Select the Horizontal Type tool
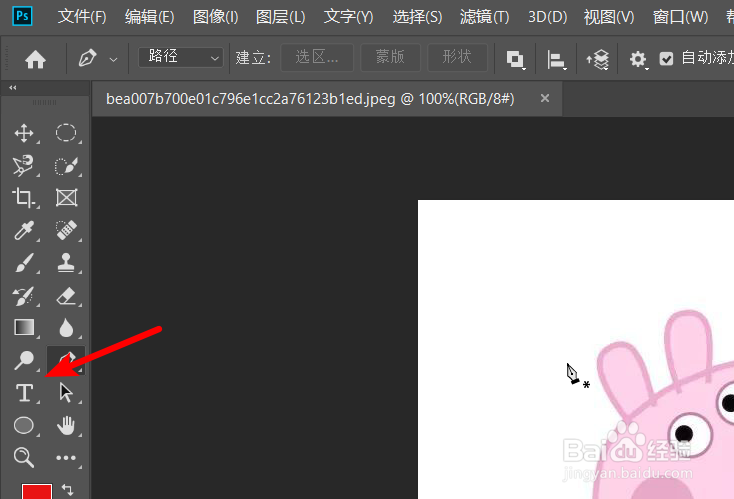 [x=24, y=393]
